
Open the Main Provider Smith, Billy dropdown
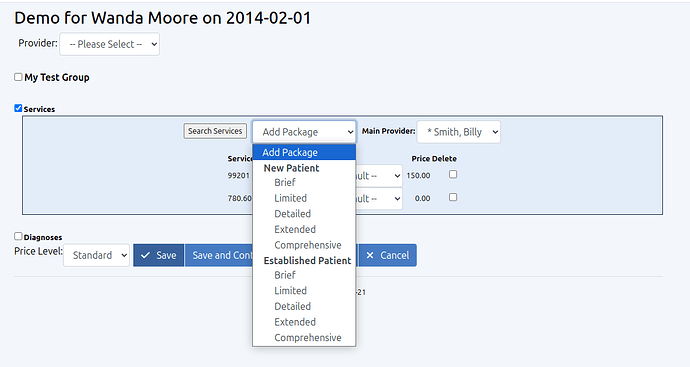click(459, 132)
